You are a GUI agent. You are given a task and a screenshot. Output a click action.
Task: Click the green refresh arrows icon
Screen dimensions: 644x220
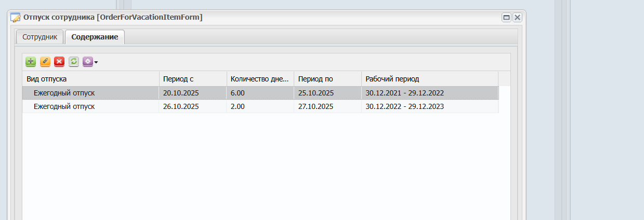[74, 62]
